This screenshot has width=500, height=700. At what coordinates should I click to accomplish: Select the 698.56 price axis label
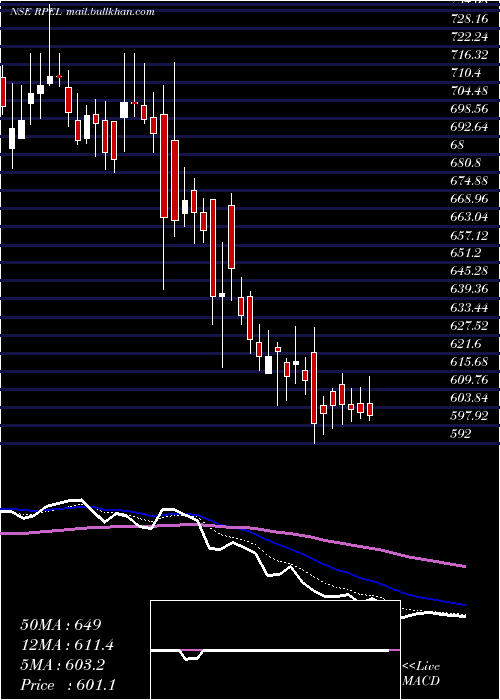point(469,109)
